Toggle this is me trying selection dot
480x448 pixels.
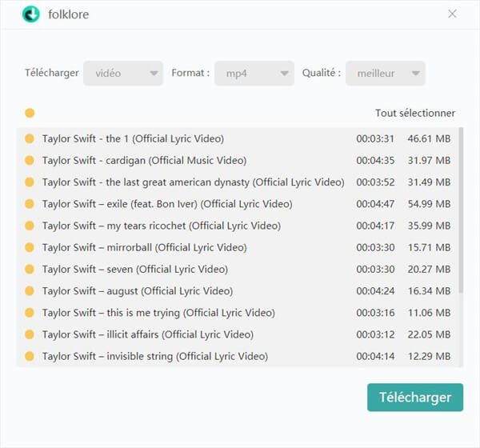30,313
